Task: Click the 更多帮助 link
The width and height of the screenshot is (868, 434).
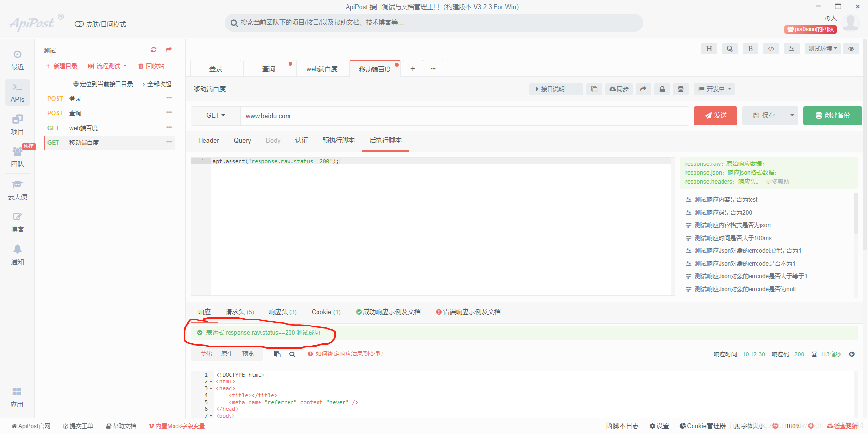Action: [778, 182]
